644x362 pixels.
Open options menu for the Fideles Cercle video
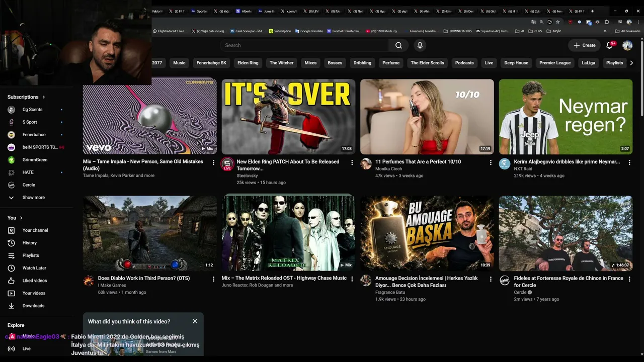pyautogui.click(x=629, y=279)
